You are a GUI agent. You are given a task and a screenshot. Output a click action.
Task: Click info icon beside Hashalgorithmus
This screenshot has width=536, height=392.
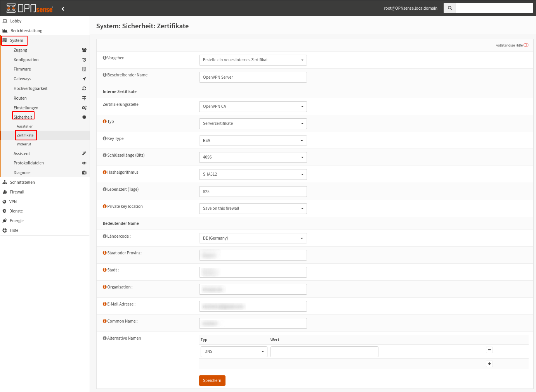point(104,172)
